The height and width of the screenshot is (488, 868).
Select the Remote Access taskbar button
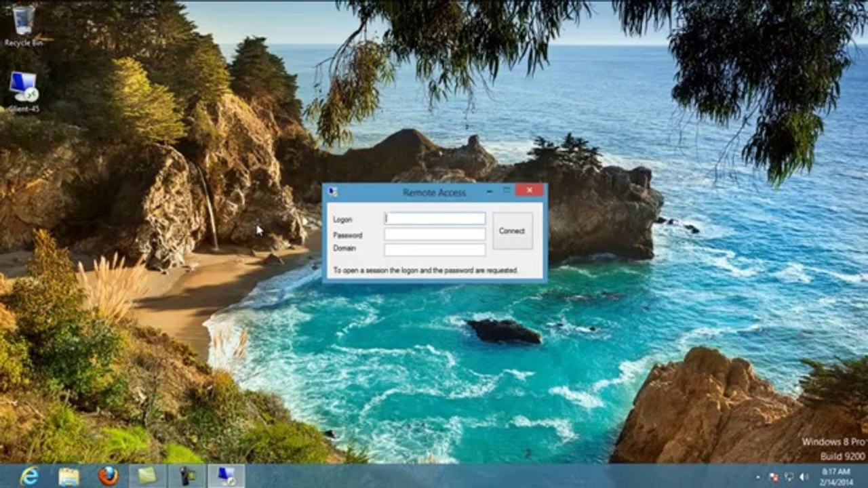226,476
